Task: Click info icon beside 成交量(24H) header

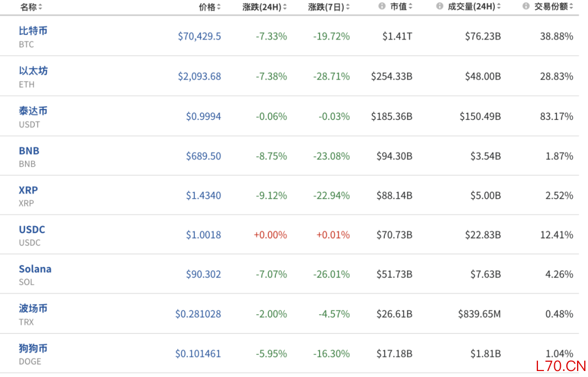Action: (439, 6)
